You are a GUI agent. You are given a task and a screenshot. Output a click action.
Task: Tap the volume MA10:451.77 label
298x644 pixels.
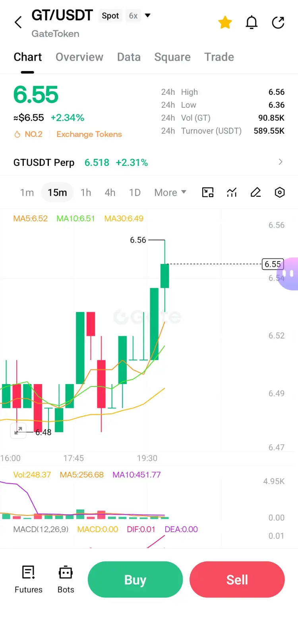point(136,475)
